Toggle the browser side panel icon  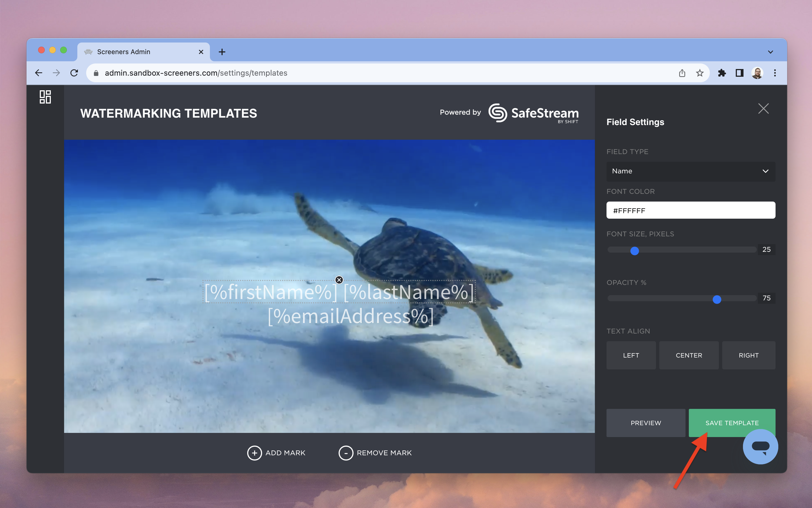pyautogui.click(x=739, y=73)
